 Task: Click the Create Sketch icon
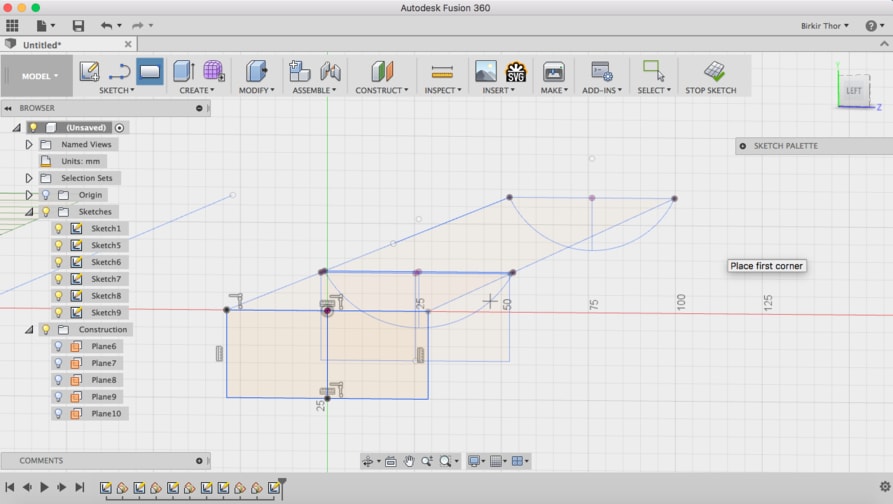click(x=89, y=71)
